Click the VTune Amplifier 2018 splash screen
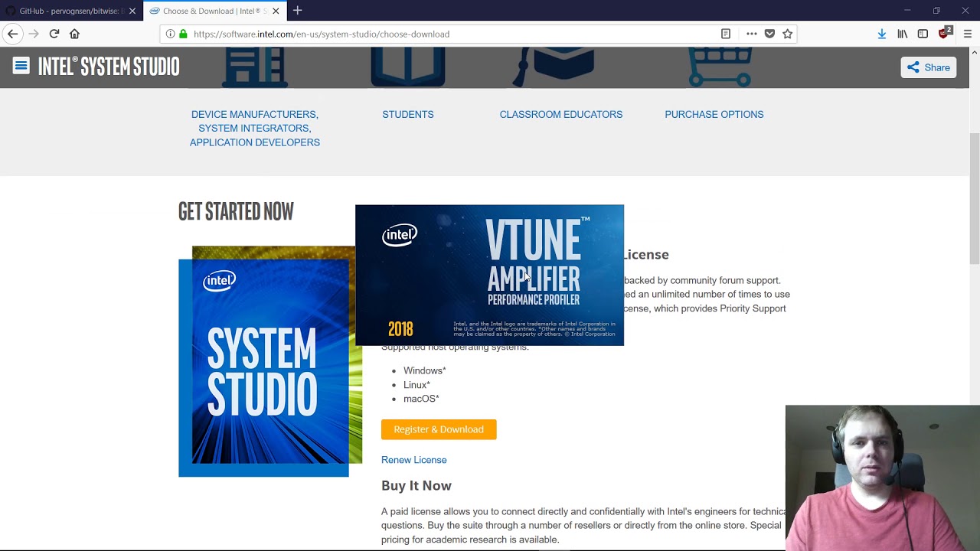Screen dimensions: 980x551 [489, 275]
